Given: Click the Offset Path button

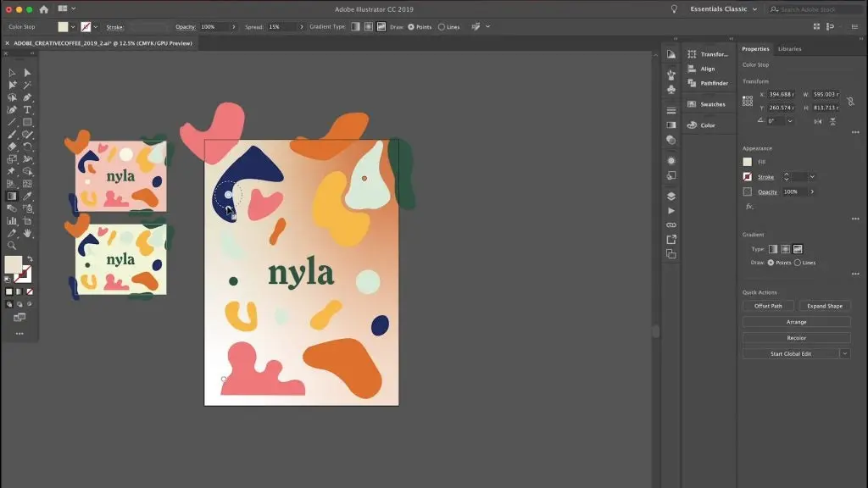Looking at the screenshot, I should coord(768,306).
